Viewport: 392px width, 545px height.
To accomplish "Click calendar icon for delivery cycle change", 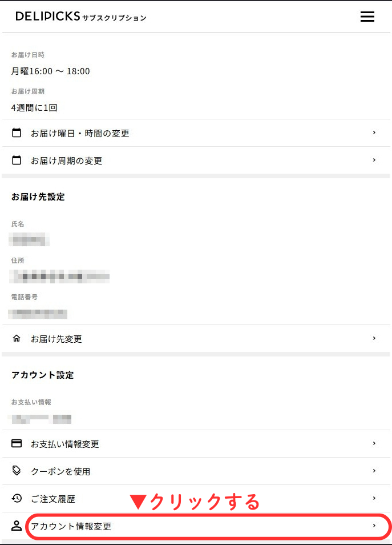I will tap(17, 161).
